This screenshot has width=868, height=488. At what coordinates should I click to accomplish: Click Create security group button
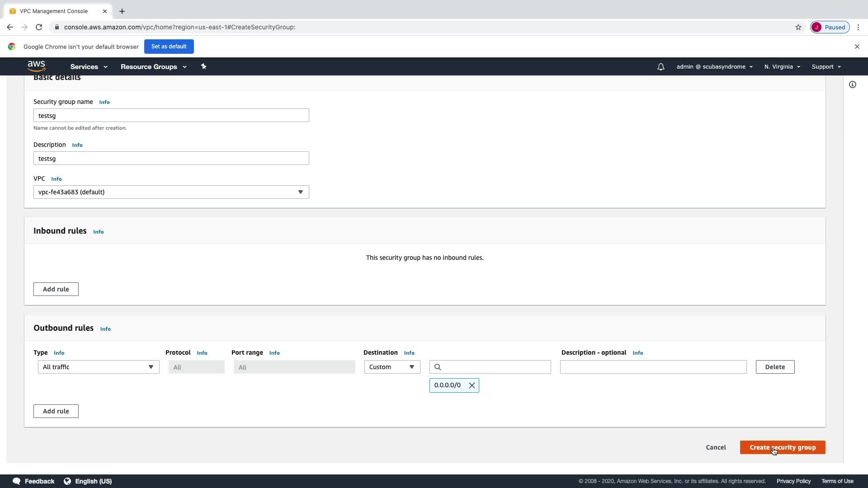click(782, 447)
